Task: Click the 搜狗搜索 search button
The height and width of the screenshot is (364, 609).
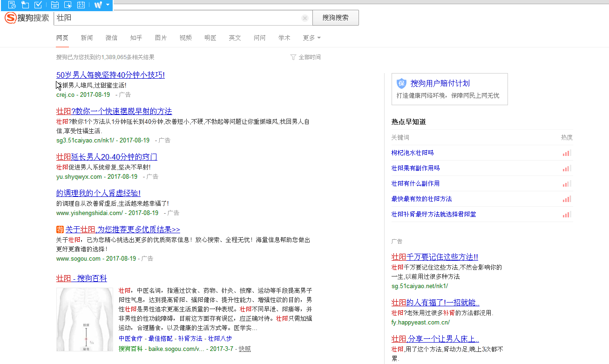Action: pos(335,18)
